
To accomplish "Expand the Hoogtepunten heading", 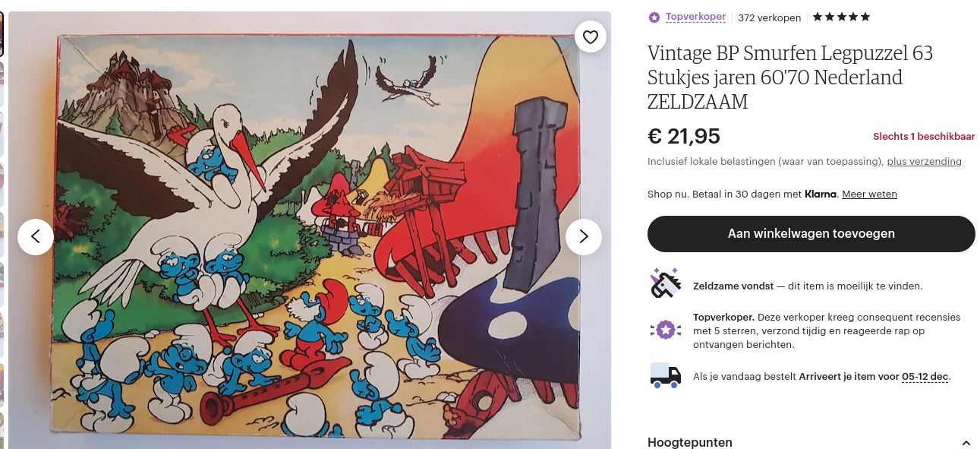I will click(x=689, y=442).
